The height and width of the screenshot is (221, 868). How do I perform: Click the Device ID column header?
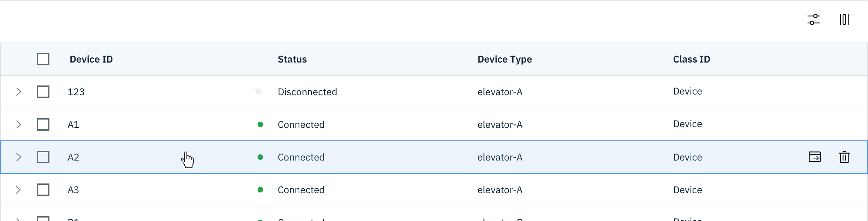[x=91, y=59]
